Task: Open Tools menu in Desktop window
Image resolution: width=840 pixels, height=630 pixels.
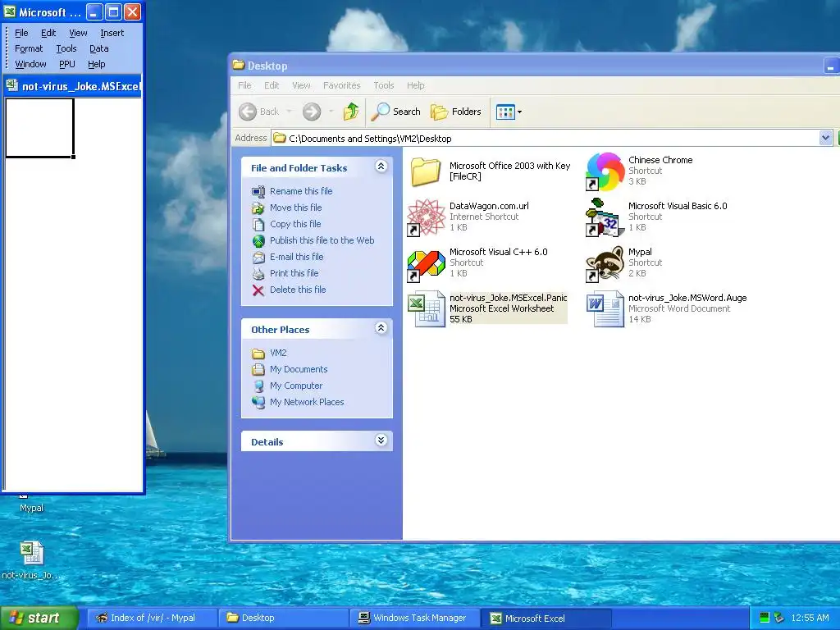Action: [x=384, y=85]
